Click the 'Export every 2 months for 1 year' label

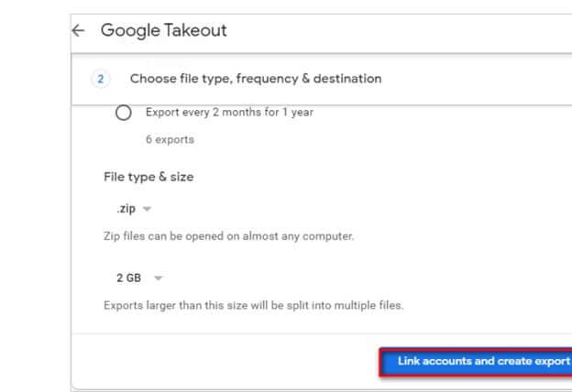click(x=229, y=113)
